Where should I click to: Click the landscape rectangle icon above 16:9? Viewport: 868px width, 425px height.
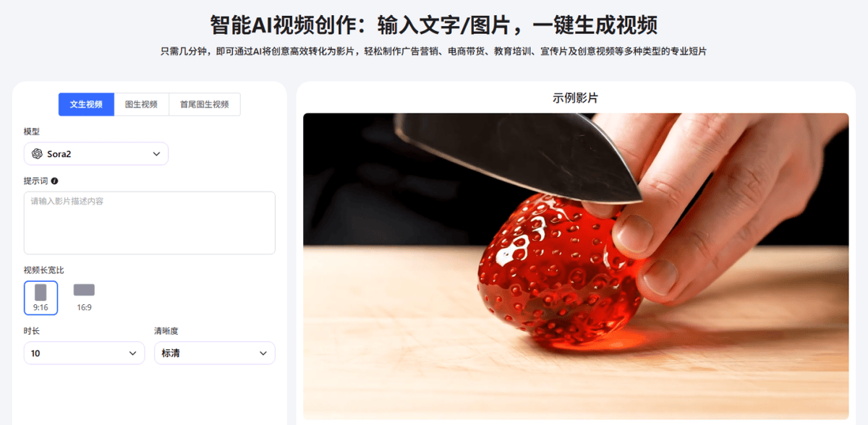pos(84,290)
